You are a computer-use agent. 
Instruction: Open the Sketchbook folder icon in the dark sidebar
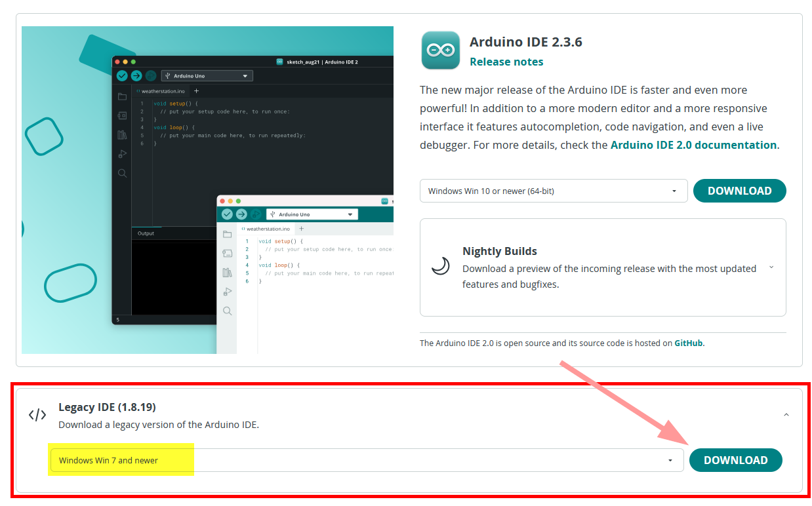[122, 96]
